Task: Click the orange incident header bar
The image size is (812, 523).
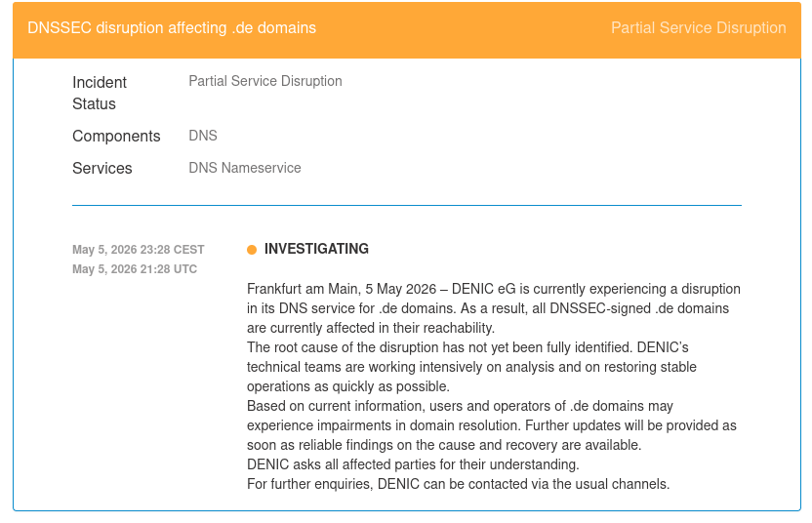Action: pos(407,30)
